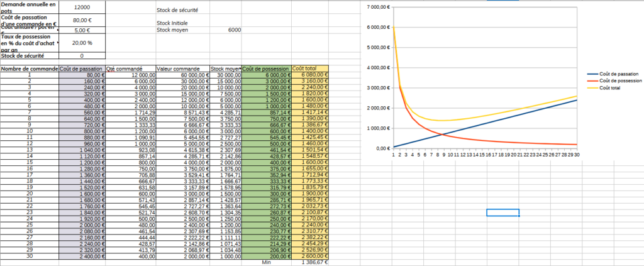
Task: Select the 'Coût de possession' chart legend entry
Action: pos(614,81)
